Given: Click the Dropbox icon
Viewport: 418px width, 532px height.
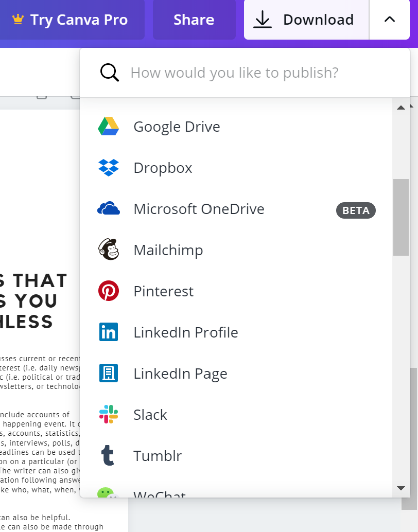Looking at the screenshot, I should pyautogui.click(x=109, y=167).
